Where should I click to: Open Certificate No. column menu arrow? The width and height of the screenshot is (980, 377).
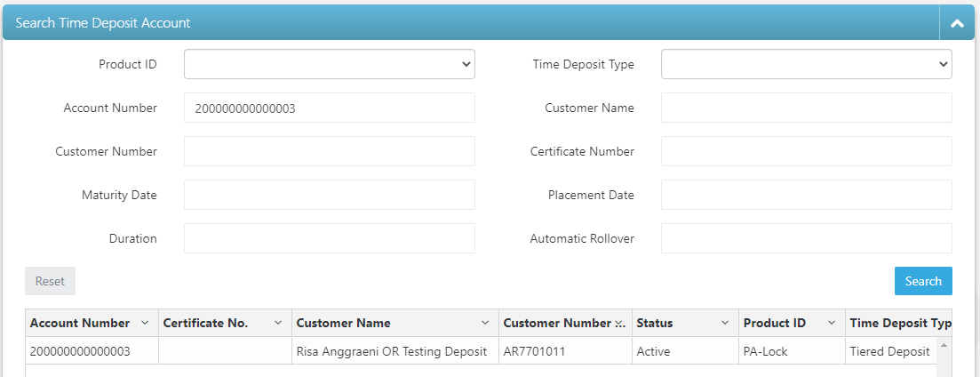pyautogui.click(x=278, y=324)
